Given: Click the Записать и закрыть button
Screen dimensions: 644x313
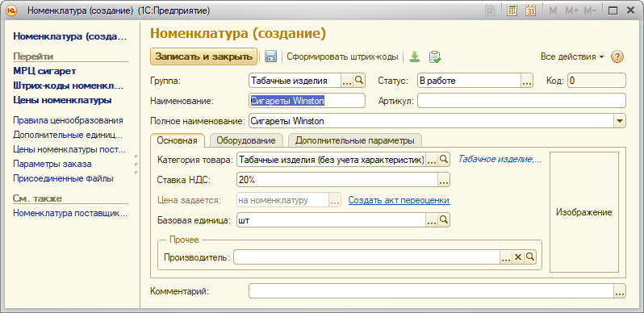Looking at the screenshot, I should pyautogui.click(x=203, y=56).
